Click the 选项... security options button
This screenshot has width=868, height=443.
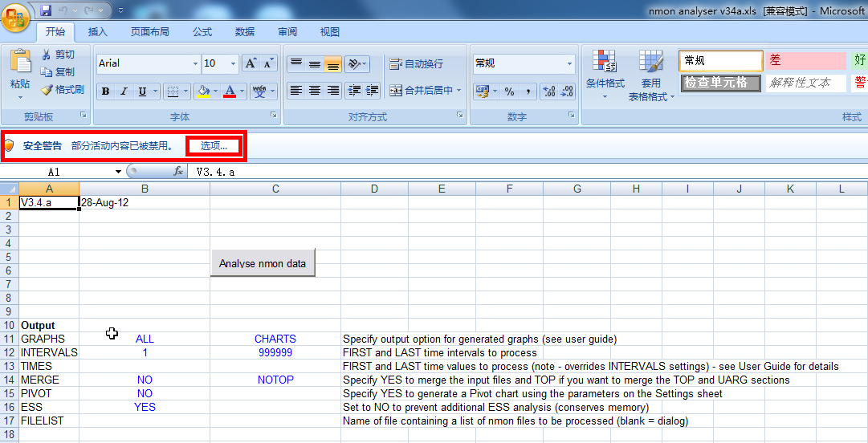[214, 145]
